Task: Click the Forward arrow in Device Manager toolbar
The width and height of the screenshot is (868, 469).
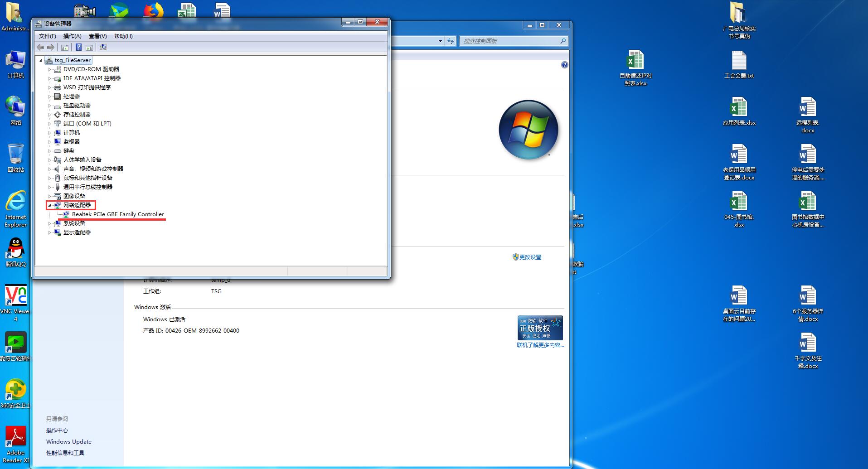Action: pos(51,47)
